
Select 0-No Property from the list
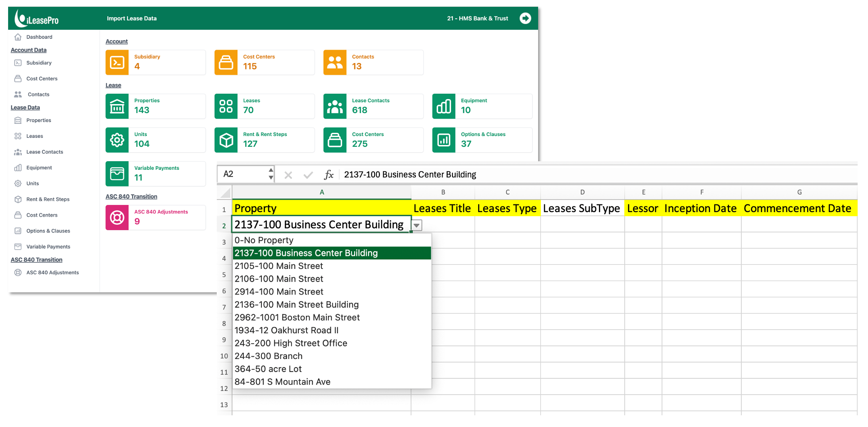point(332,240)
